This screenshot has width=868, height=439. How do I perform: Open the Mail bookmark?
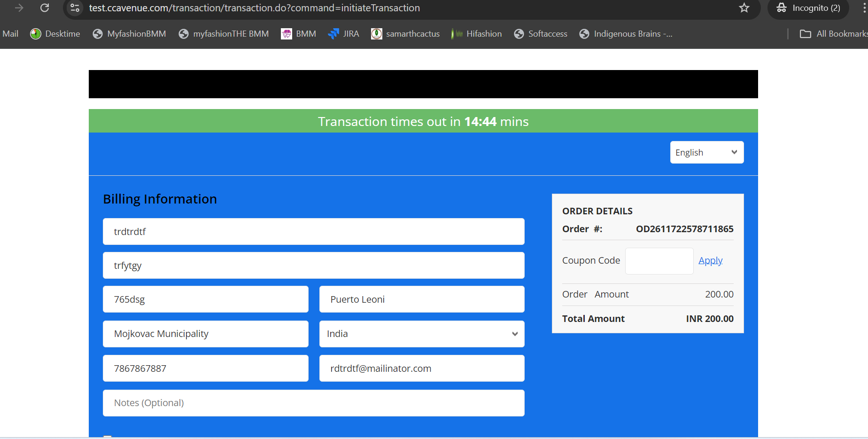(10, 34)
